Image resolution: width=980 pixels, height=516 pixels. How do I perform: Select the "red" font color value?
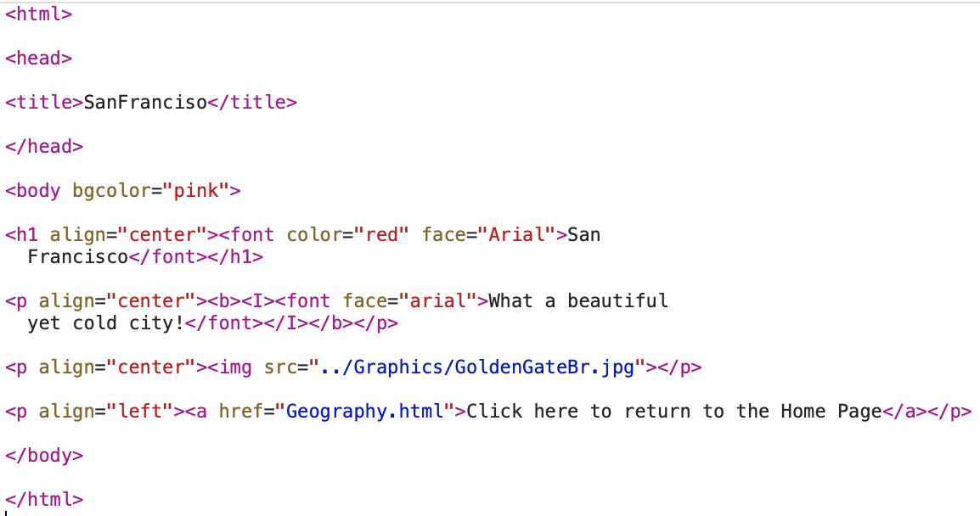(382, 235)
